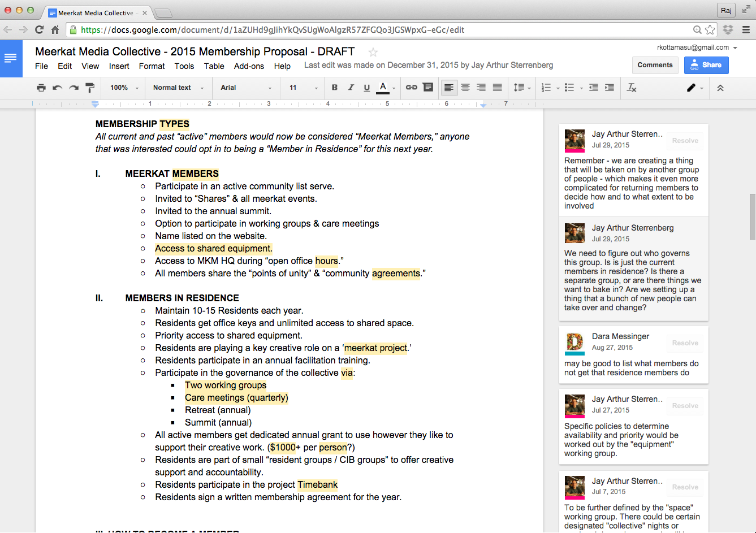756x533 pixels.
Task: Open the Editing mode pencil dropdown
Action: click(x=695, y=88)
